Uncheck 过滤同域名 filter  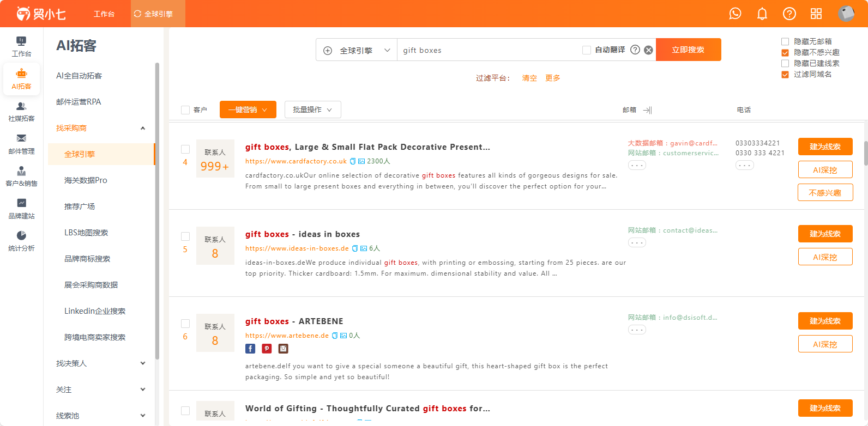tap(785, 74)
